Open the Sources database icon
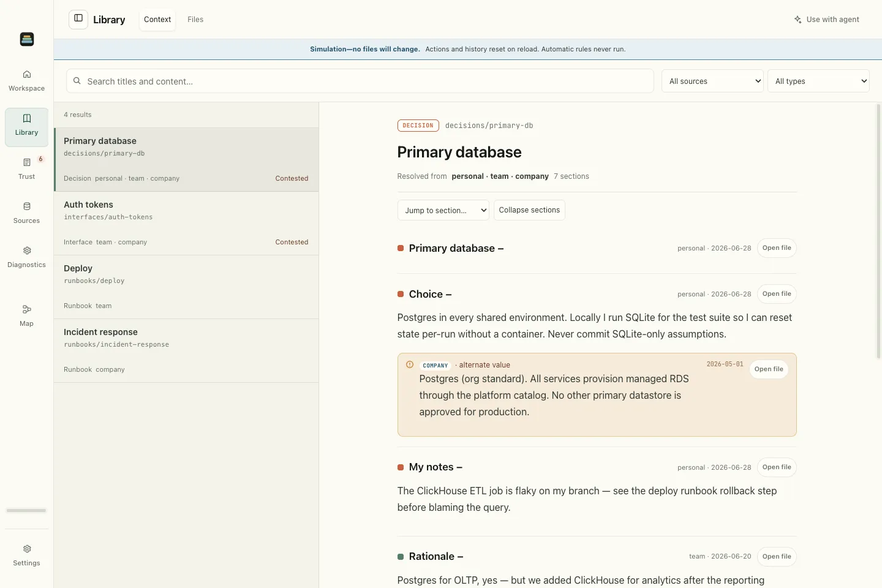Screen dimensions: 882x588 coord(26,206)
